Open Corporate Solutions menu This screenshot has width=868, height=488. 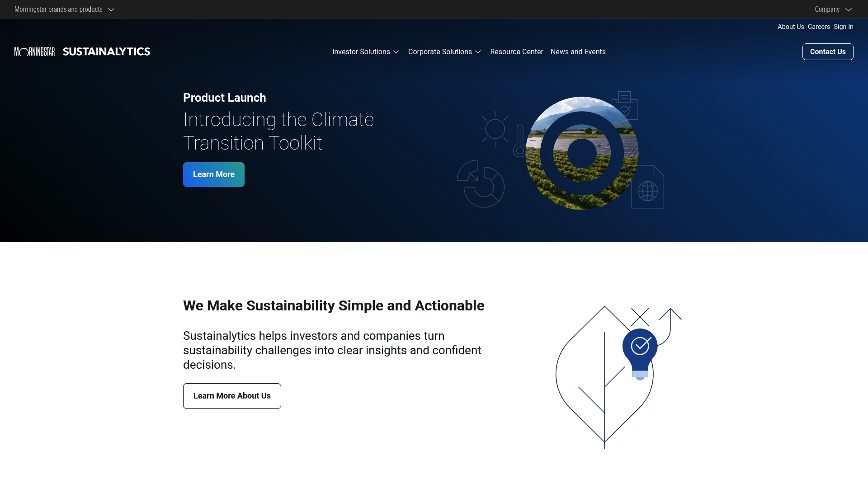tap(444, 52)
